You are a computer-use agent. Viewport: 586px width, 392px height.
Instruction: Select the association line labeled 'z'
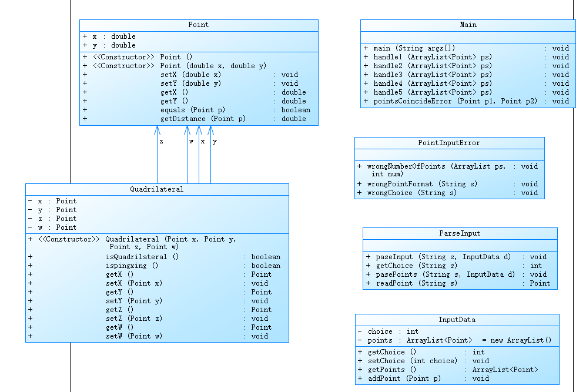click(x=158, y=155)
